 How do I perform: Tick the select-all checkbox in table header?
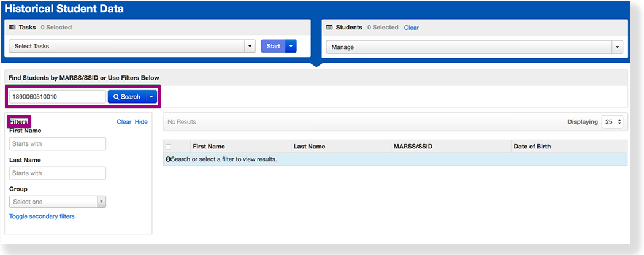(x=169, y=147)
